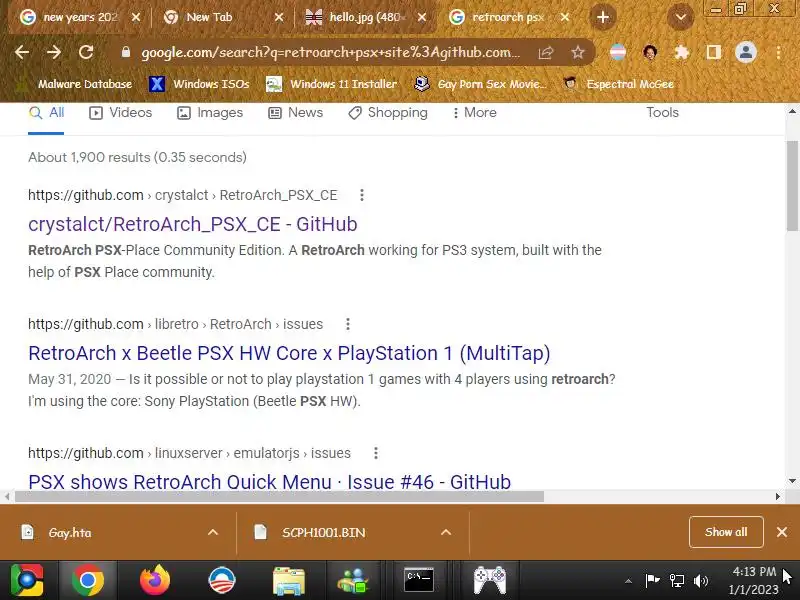Launch Firefox from the taskbar
800x600 pixels.
tap(155, 580)
